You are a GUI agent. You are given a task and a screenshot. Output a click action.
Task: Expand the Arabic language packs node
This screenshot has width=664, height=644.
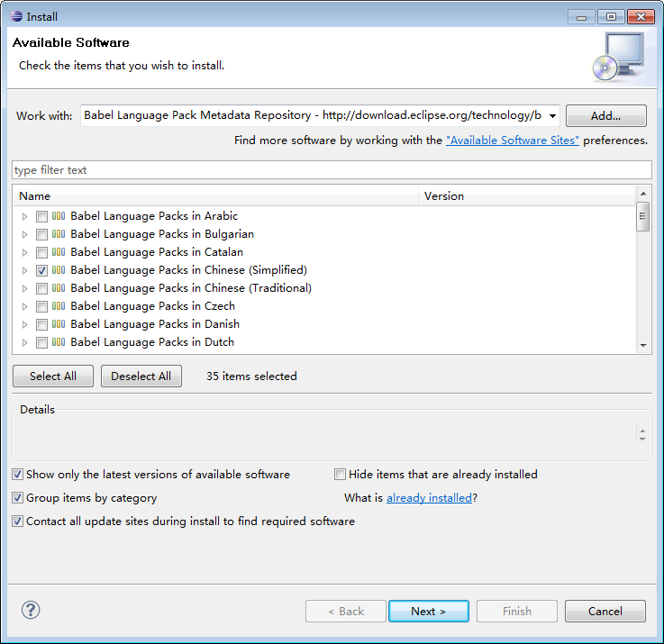click(x=25, y=216)
